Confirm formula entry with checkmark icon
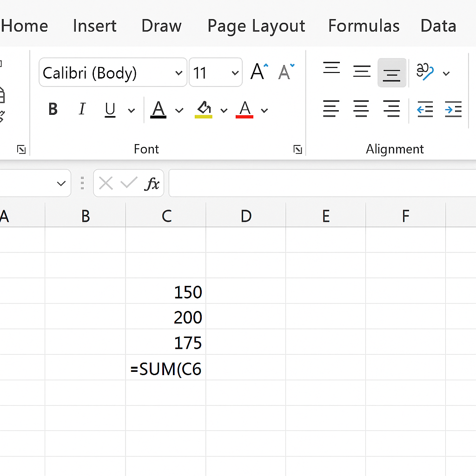The height and width of the screenshot is (476, 476). (128, 184)
